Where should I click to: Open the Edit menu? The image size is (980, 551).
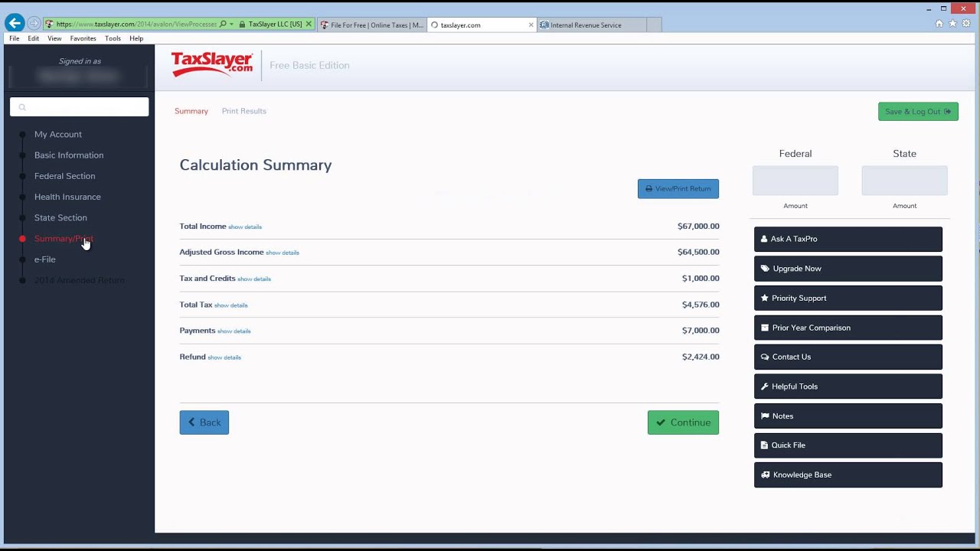click(x=34, y=38)
